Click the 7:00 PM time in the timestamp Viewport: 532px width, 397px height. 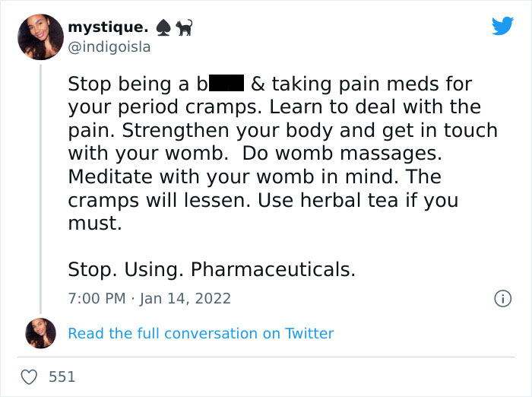[97, 298]
